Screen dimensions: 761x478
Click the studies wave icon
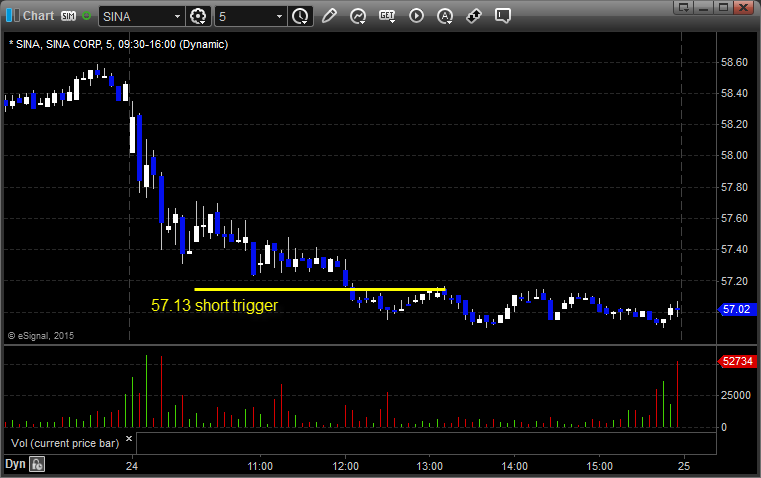[x=358, y=16]
